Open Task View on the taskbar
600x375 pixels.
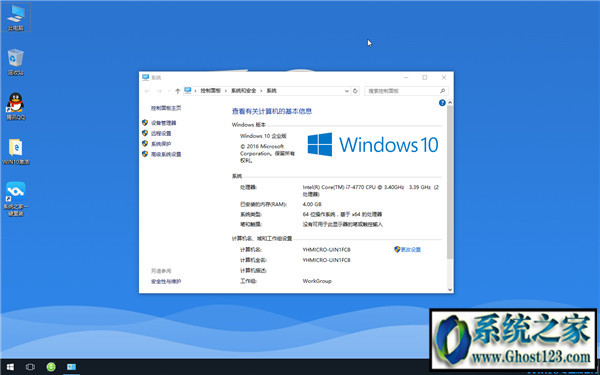30,367
